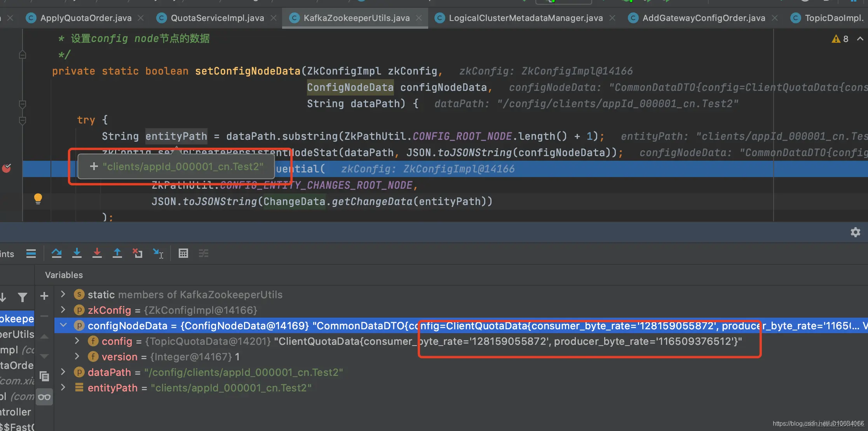Click the Step Over debugger icon

(56, 254)
